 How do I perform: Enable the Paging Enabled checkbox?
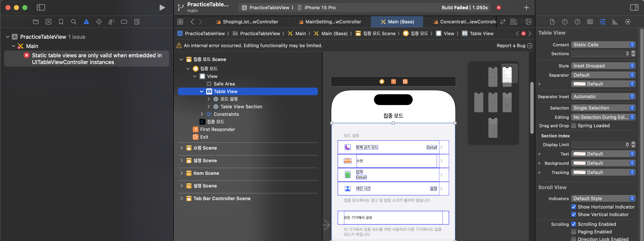(x=574, y=232)
